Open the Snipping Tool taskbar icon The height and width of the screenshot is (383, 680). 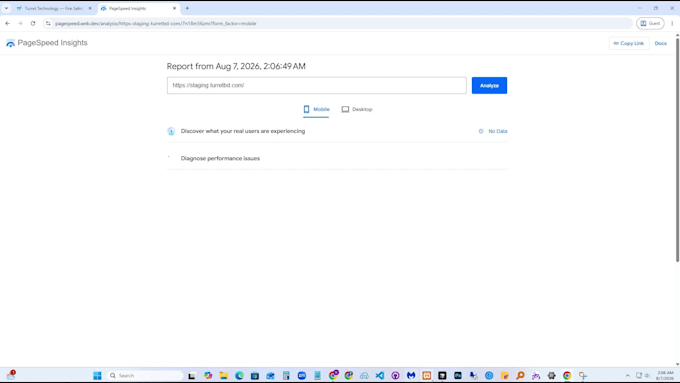583,376
